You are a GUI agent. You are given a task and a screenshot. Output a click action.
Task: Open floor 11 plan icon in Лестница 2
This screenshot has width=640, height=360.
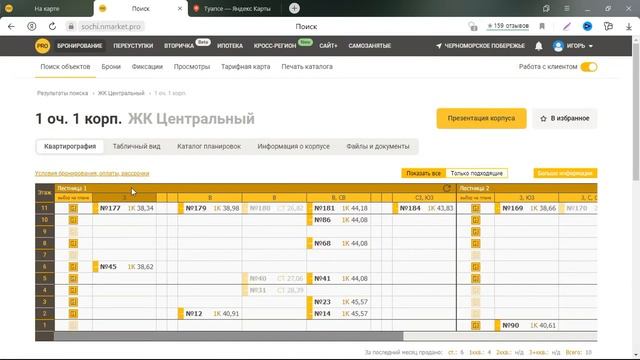(476, 208)
